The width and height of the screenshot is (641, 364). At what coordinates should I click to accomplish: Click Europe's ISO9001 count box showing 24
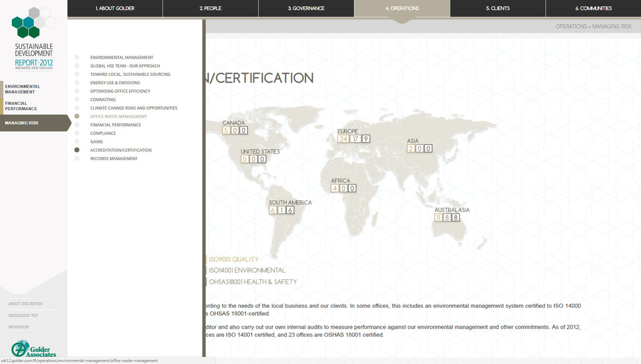tap(343, 139)
